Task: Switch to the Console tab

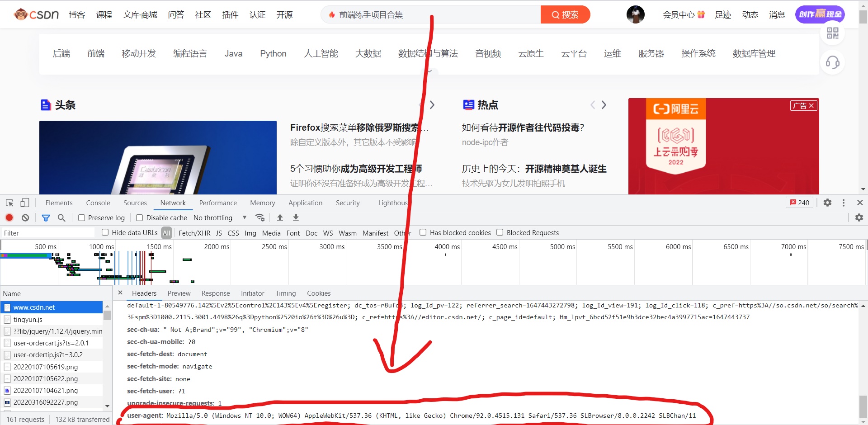Action: [x=98, y=203]
